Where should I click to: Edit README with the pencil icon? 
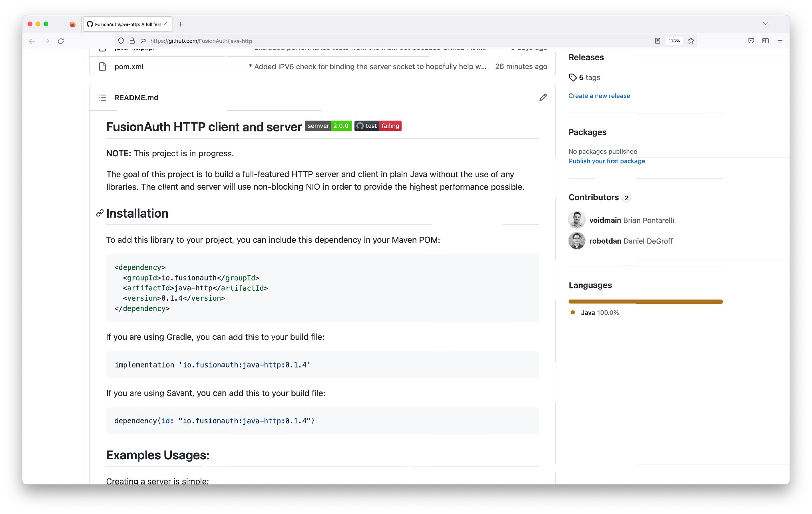tap(543, 98)
